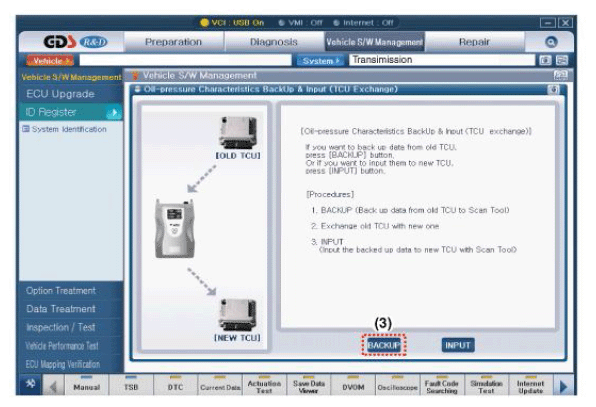Switch to the Diagnosis tab
This screenshot has width=596, height=407.
(x=274, y=42)
